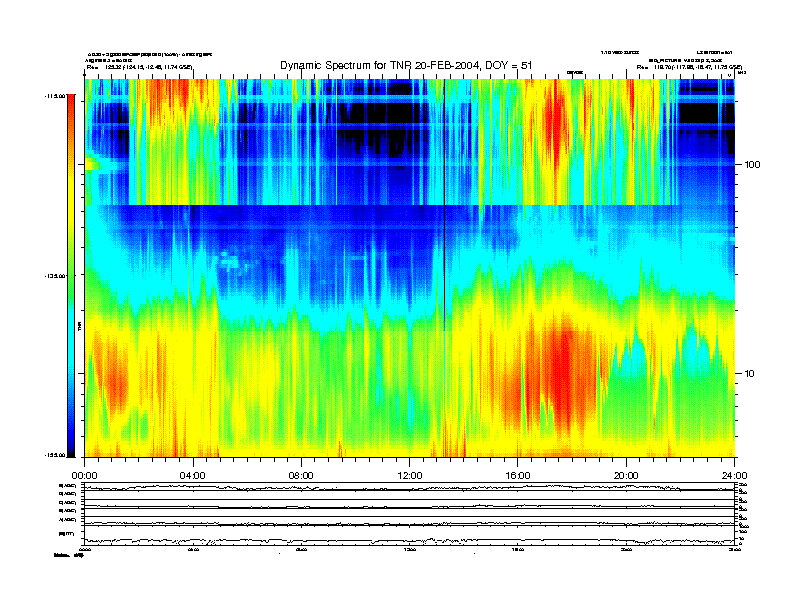
Task: Click the '100' frequency axis label
Action: (752, 165)
